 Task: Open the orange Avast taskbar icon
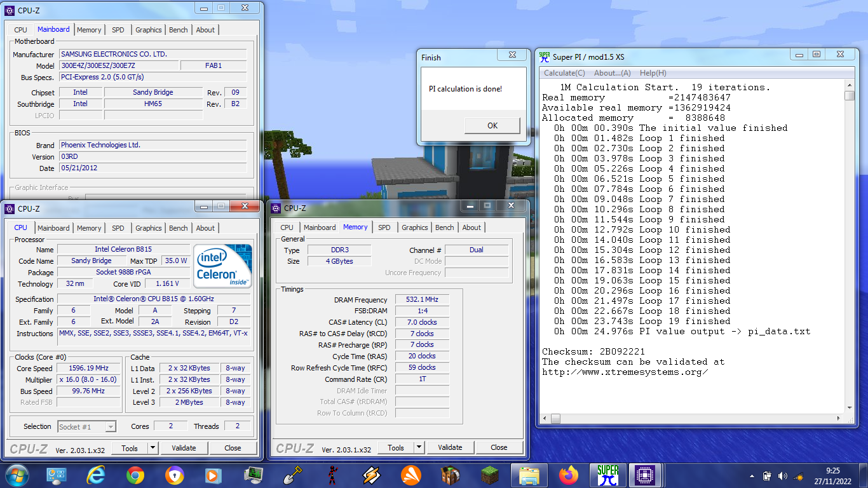point(411,475)
